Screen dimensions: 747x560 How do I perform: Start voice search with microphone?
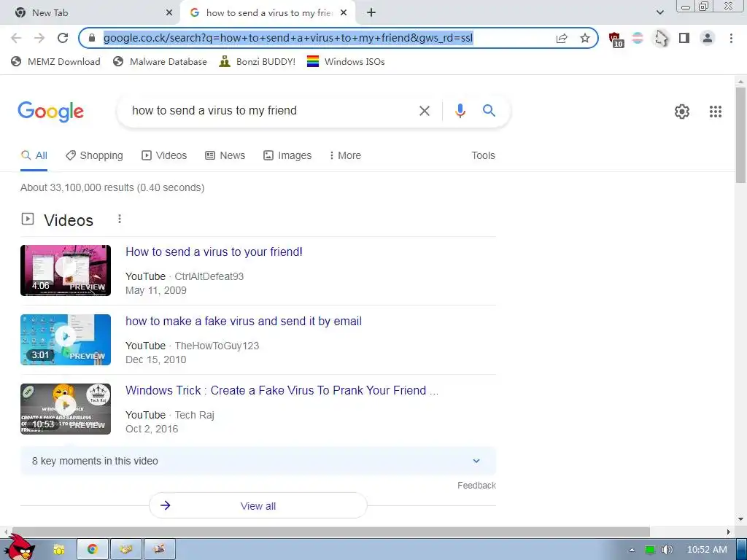click(x=460, y=111)
